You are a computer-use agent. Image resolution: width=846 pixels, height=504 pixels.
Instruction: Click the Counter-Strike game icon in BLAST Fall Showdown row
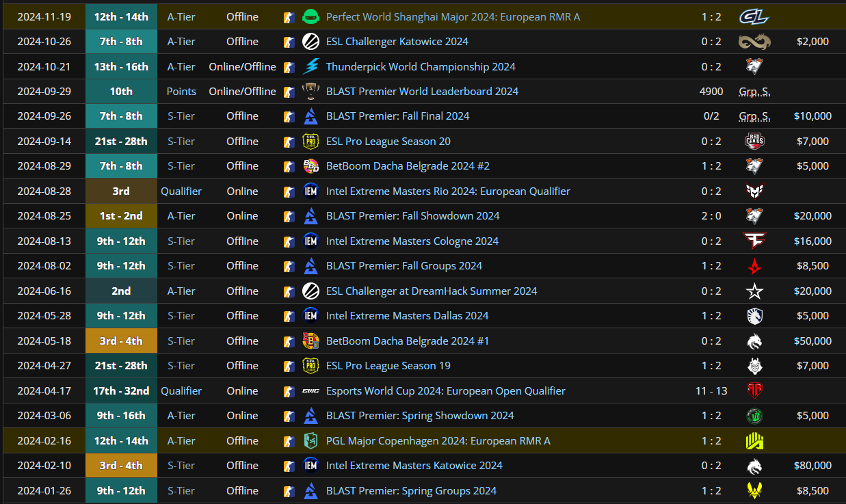tap(289, 216)
